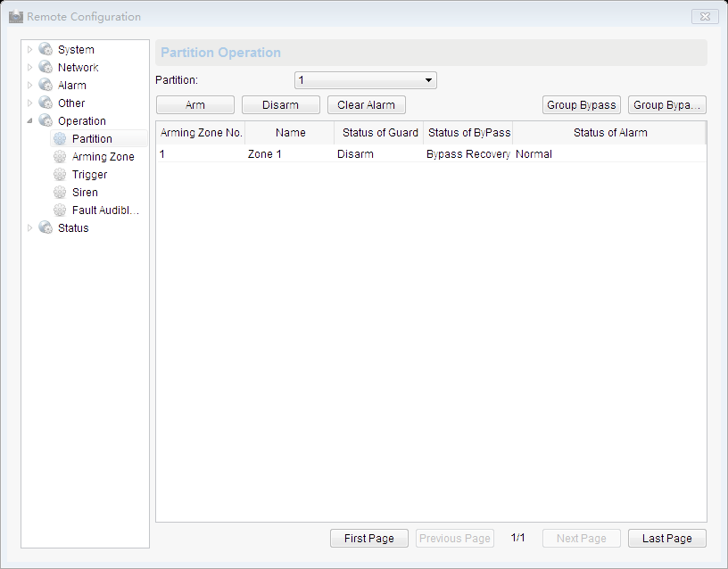
Task: Go to Last Page
Action: [667, 539]
